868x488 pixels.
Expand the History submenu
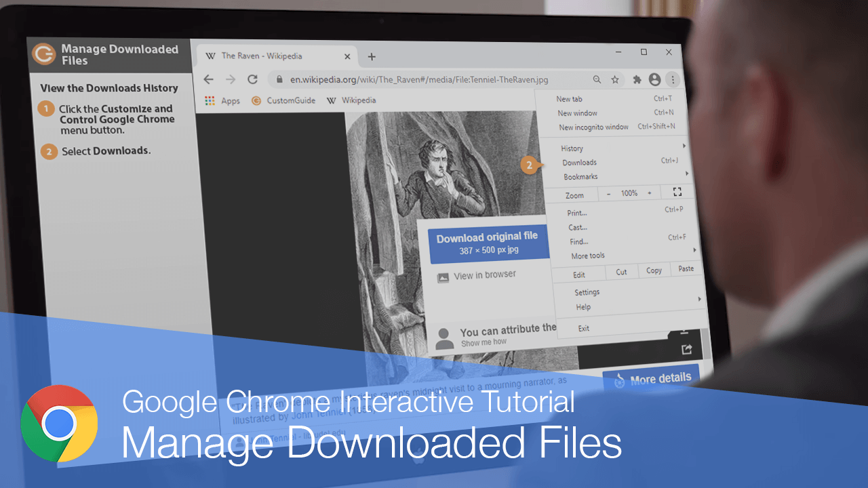572,148
